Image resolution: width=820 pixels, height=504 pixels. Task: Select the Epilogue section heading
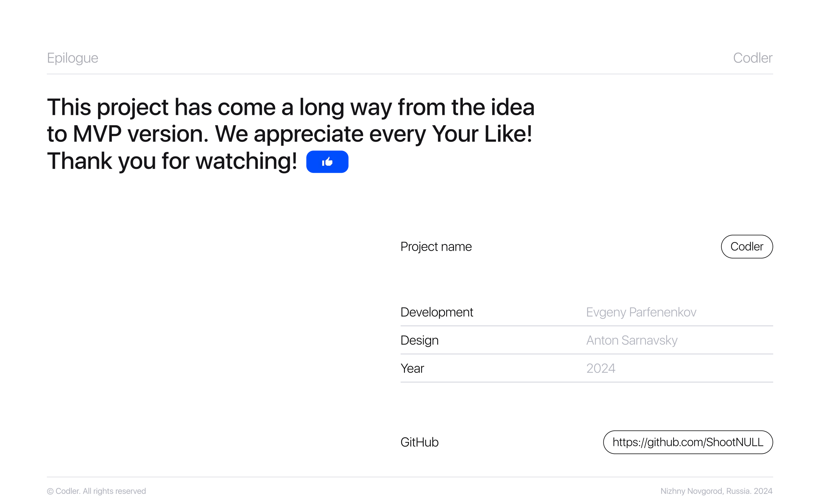click(73, 58)
